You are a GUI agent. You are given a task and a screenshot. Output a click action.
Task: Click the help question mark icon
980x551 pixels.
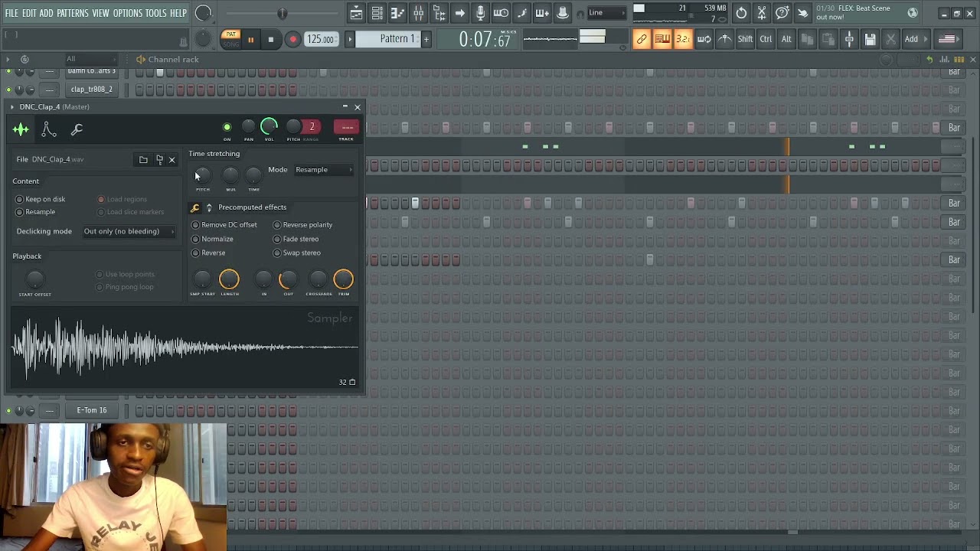[782, 13]
